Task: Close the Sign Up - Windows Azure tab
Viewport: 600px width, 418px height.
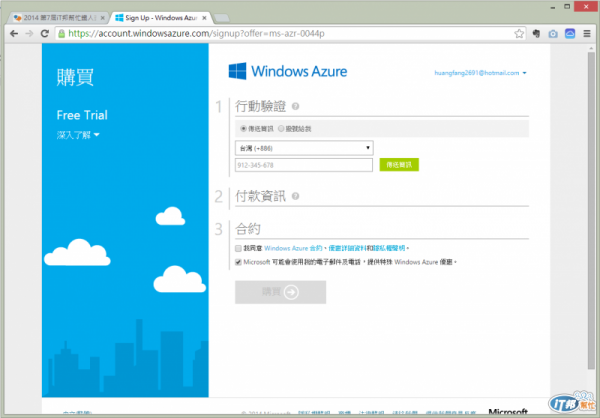Action: pos(204,18)
